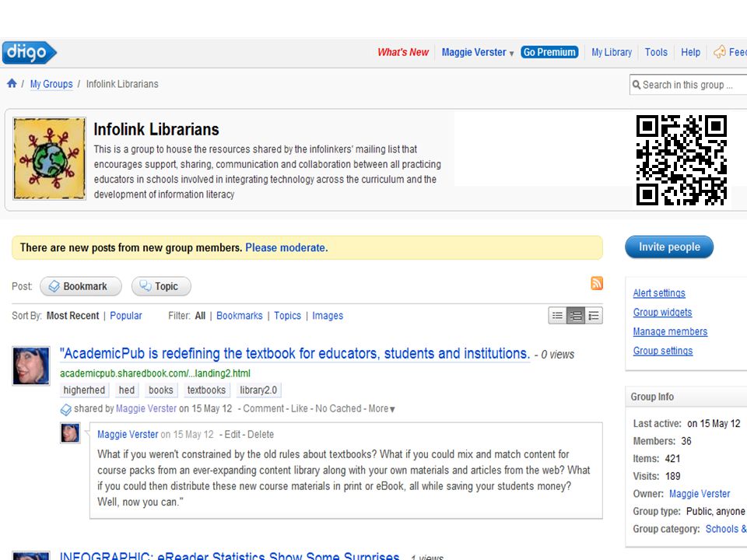
Task: Expand the More options dropdown
Action: point(381,408)
